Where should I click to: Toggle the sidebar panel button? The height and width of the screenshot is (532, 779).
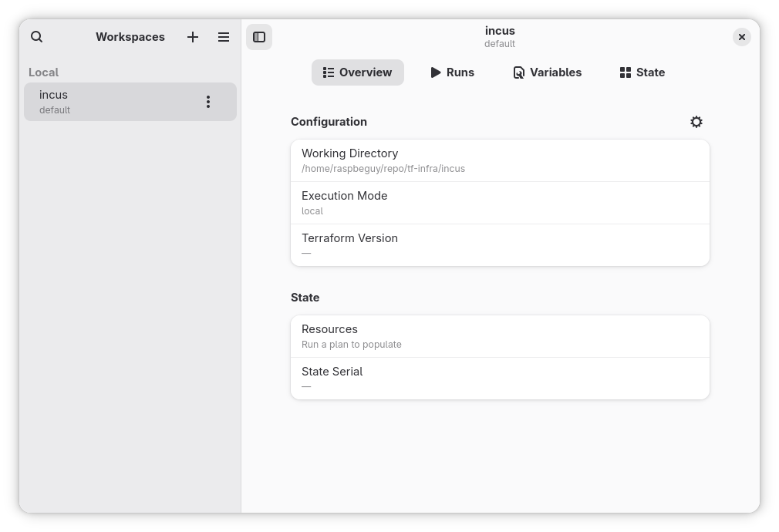click(259, 37)
